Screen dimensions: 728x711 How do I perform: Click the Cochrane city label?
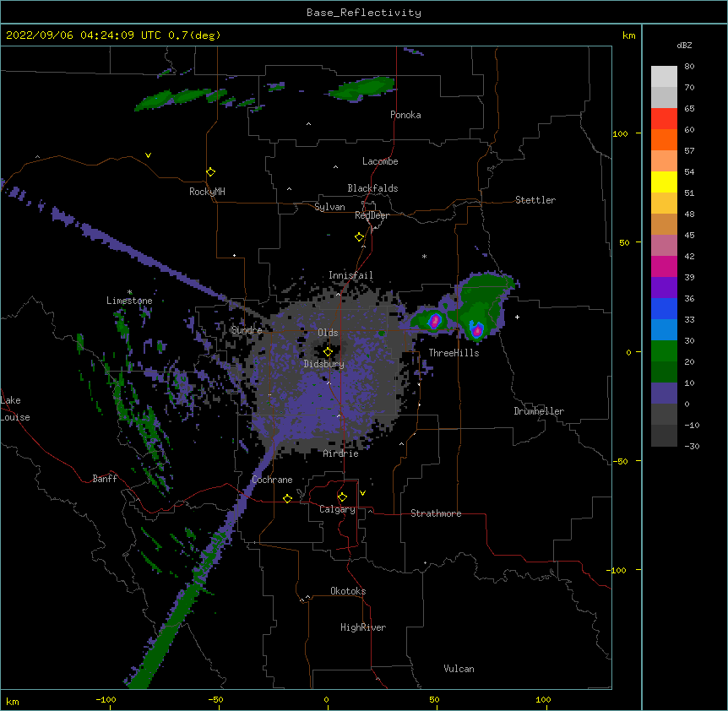[x=272, y=480]
